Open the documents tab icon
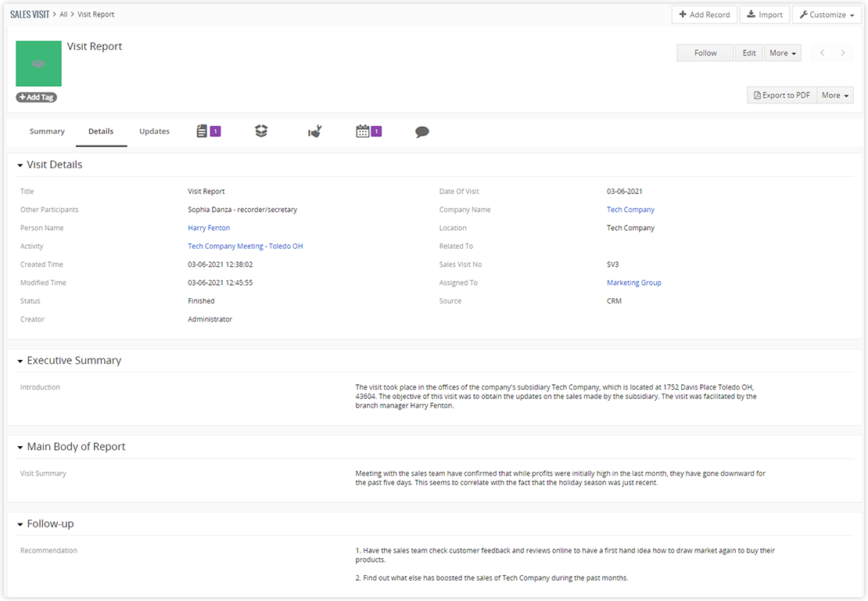 point(202,131)
